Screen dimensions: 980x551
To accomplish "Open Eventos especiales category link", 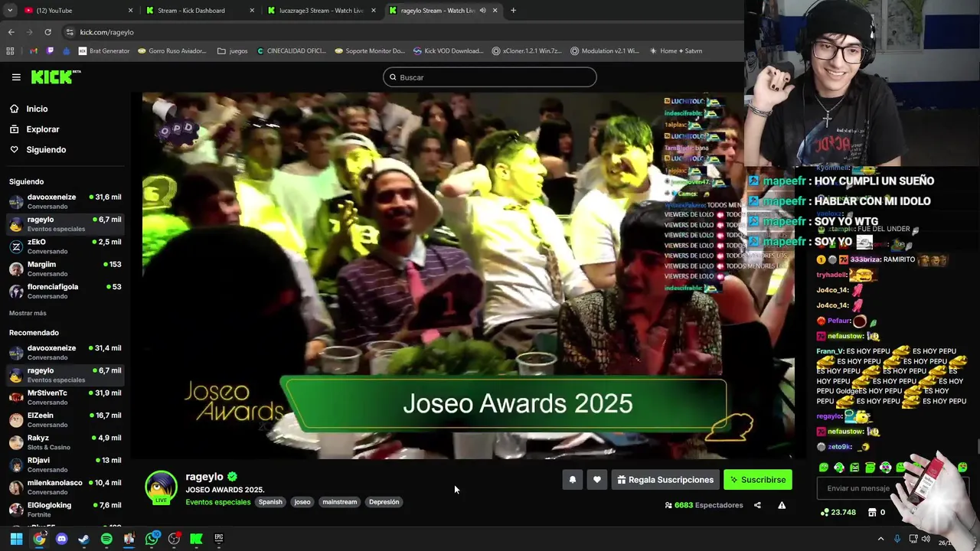I will (218, 502).
